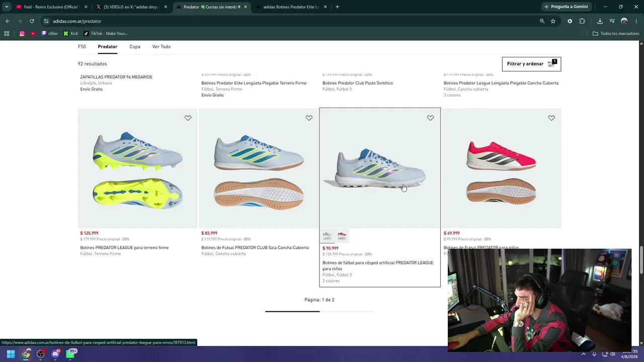This screenshot has height=362, width=644.
Task: Open Botines Predator Elite Lengüeta Plegable Terreno Firme
Action: pos(254,83)
